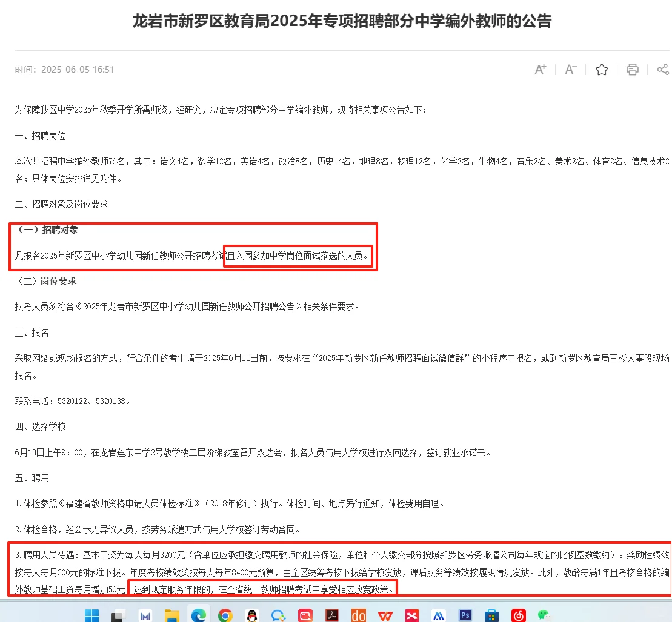Image resolution: width=672 pixels, height=622 pixels.
Task: Add announcement to favorites via star icon
Action: (601, 69)
